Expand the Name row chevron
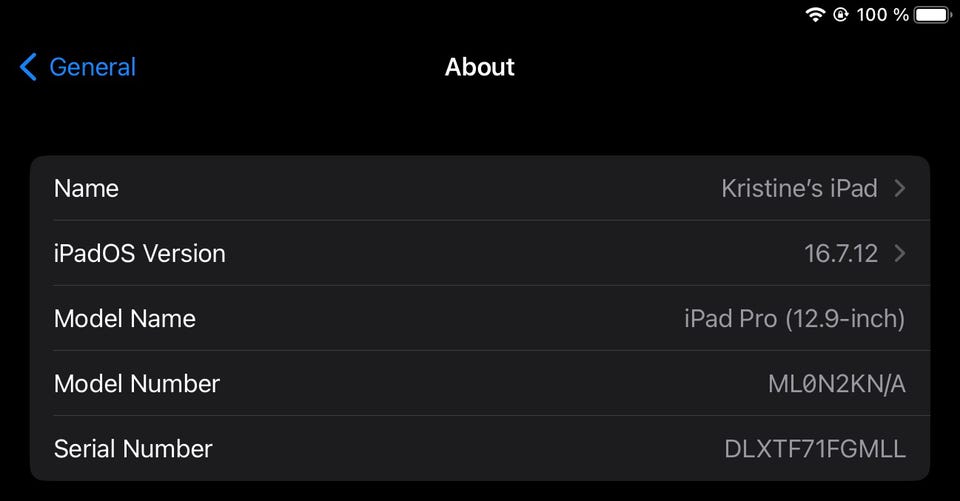The height and width of the screenshot is (501, 960). coord(900,188)
